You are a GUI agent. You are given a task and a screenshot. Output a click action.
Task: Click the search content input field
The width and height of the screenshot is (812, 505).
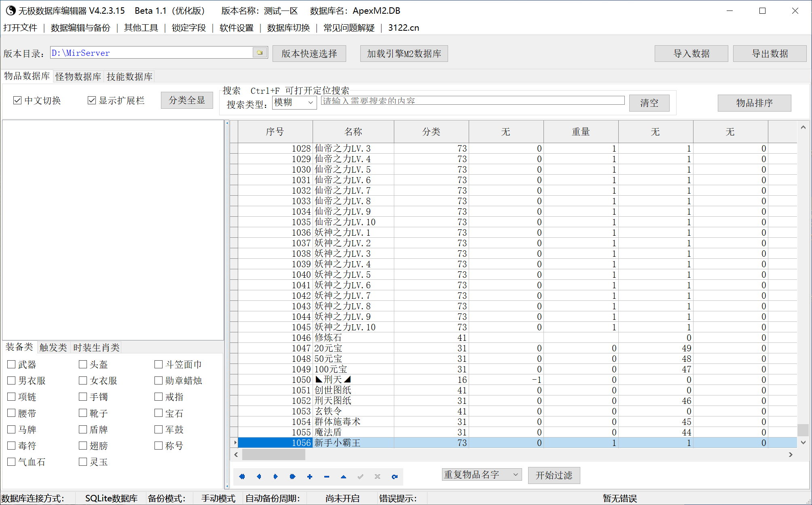click(473, 100)
